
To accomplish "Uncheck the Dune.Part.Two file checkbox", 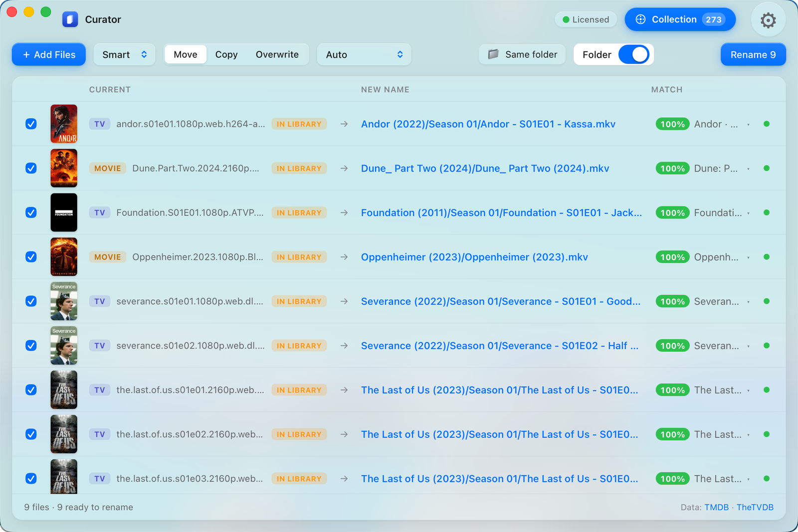I will coord(31,168).
